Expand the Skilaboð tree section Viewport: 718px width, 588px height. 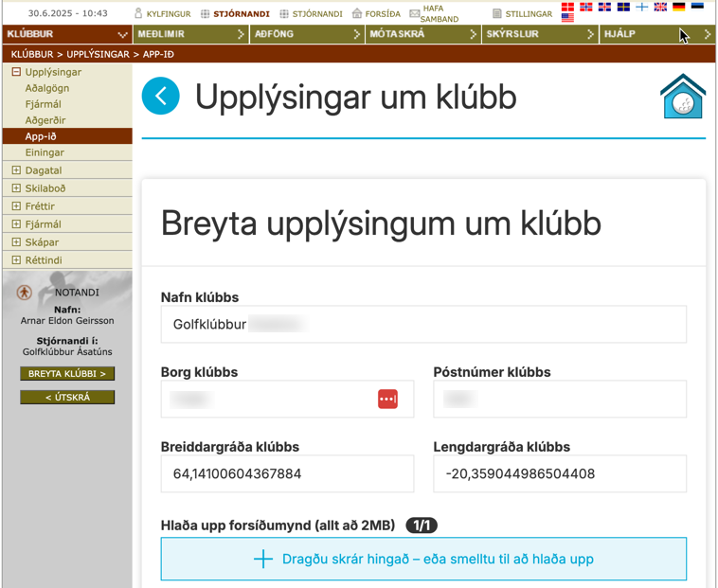[16, 188]
